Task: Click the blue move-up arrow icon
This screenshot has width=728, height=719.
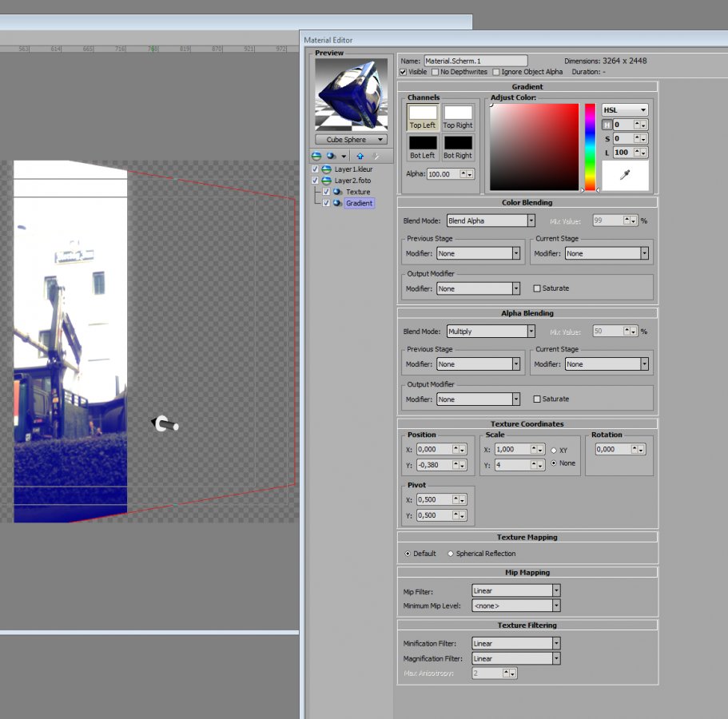Action: coord(360,156)
